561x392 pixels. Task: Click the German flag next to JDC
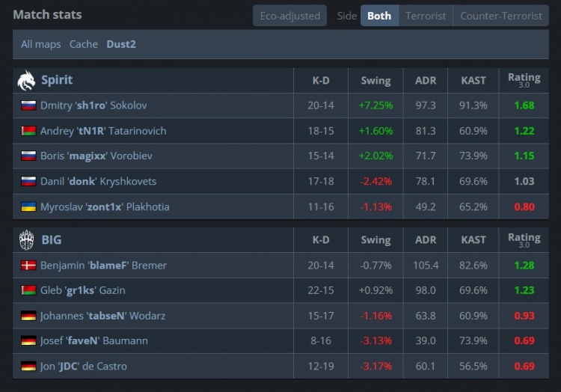28,367
